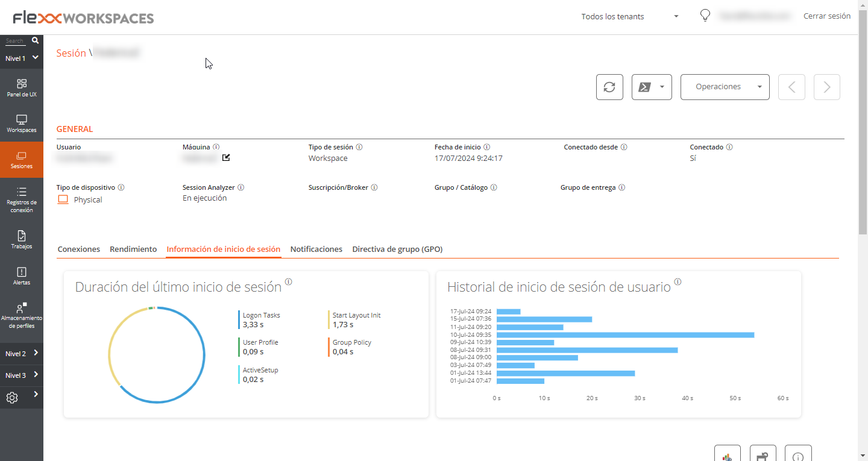The width and height of the screenshot is (868, 461).
Task: Expand the Nivel 3 section
Action: coord(22,375)
